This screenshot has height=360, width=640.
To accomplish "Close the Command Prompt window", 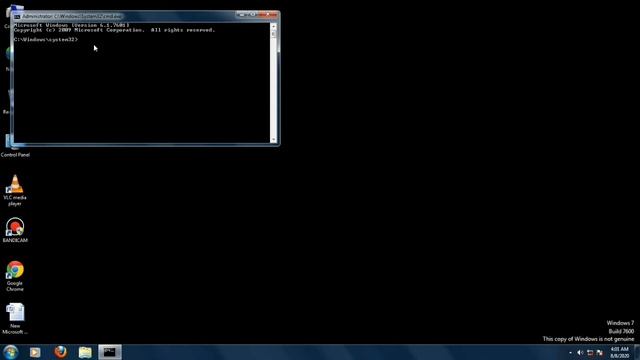I will 268,15.
